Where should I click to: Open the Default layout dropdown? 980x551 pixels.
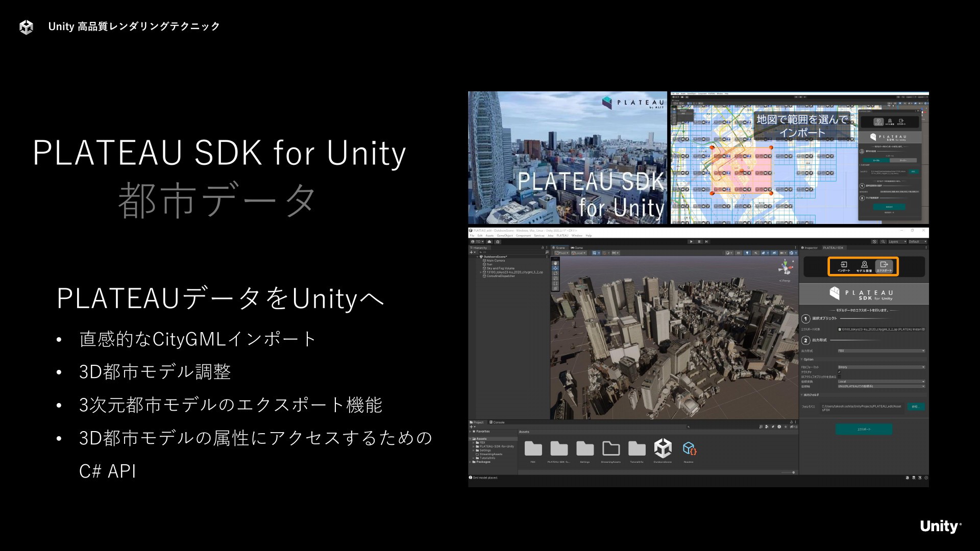point(918,242)
